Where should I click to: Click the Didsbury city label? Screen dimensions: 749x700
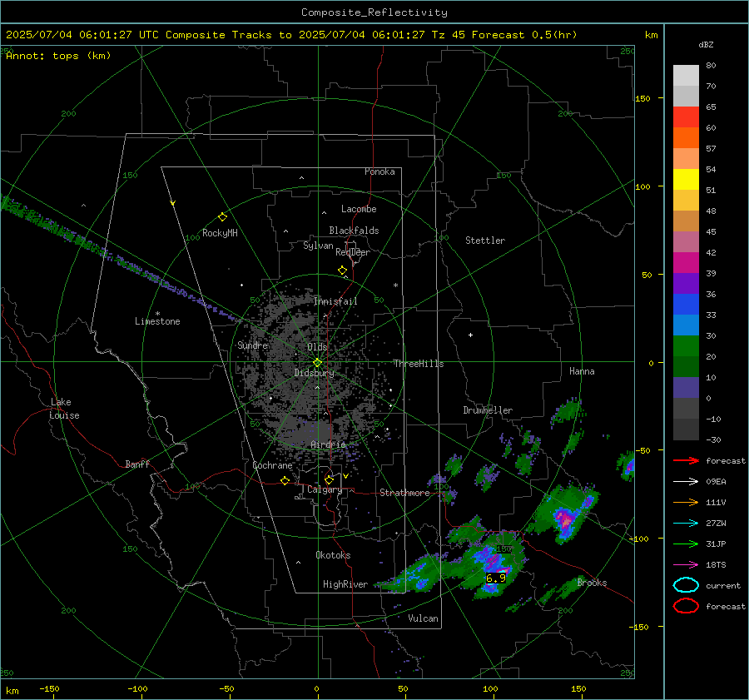tap(314, 373)
